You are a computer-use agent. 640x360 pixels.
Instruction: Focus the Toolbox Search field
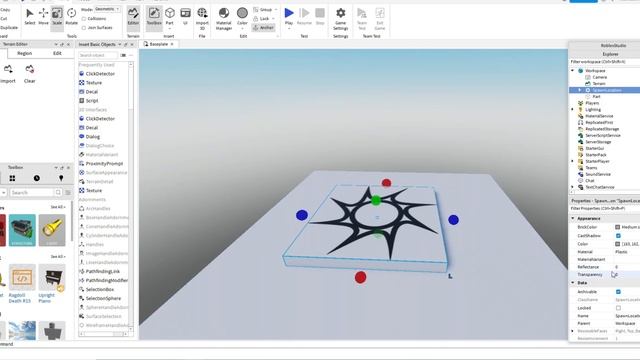tap(32, 192)
